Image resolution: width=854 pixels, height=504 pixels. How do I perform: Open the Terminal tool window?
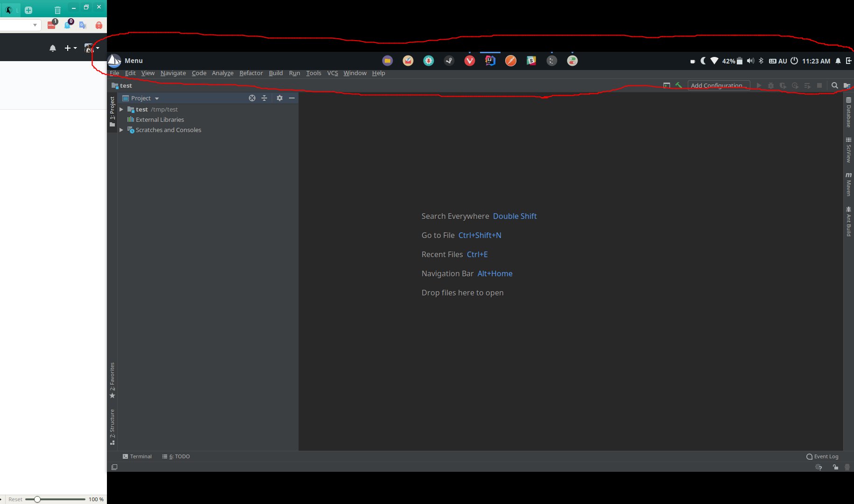[x=137, y=456]
